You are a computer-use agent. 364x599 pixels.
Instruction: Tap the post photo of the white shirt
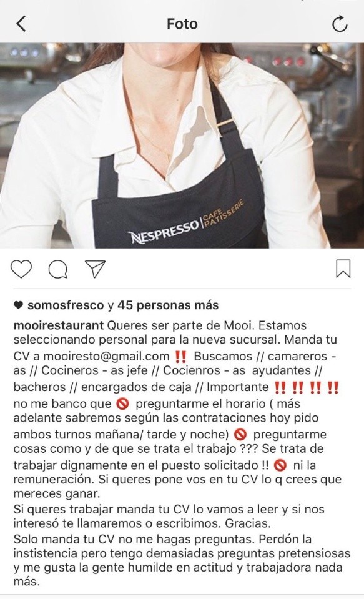point(182,145)
